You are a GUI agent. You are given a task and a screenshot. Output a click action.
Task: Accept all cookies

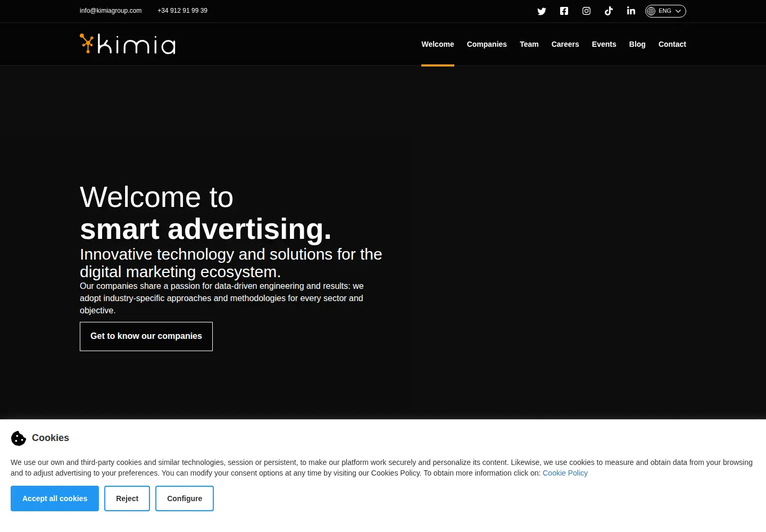click(x=55, y=498)
